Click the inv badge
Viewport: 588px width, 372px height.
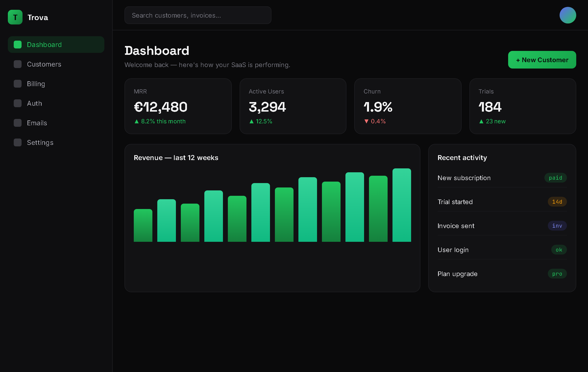pyautogui.click(x=557, y=226)
